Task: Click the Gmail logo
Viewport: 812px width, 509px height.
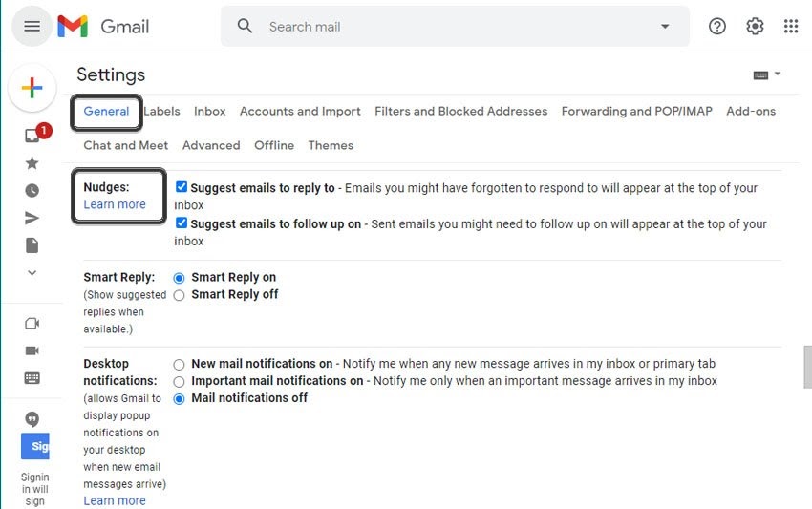Action: [103, 27]
